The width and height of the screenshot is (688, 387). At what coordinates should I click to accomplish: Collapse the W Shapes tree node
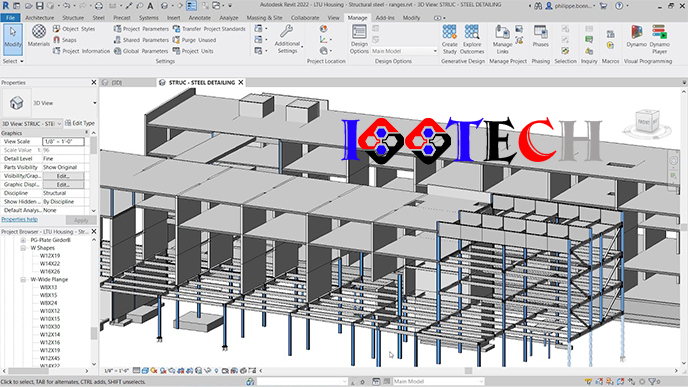(23, 248)
